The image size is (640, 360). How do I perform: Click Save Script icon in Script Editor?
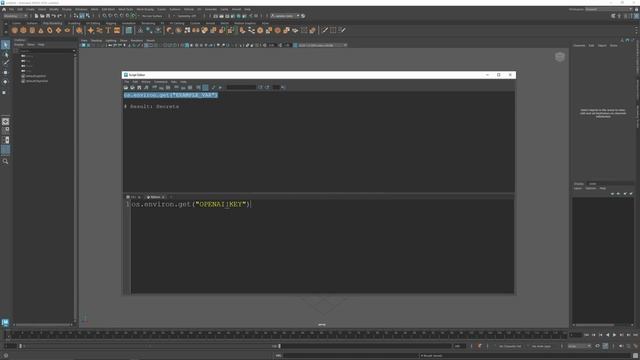[139, 87]
